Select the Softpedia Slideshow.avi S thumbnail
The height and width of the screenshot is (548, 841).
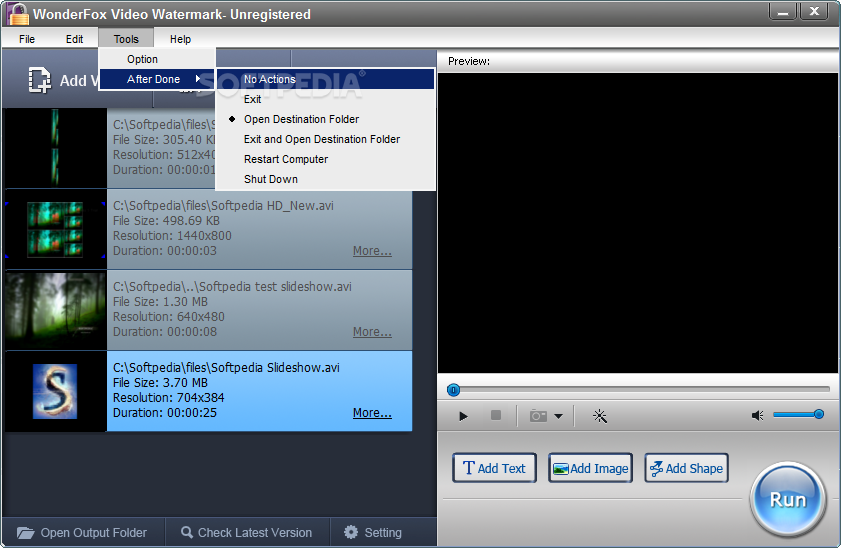tap(55, 391)
